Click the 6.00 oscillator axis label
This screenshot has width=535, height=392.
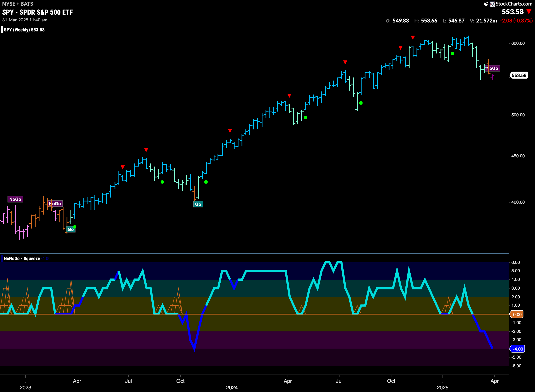click(516, 262)
